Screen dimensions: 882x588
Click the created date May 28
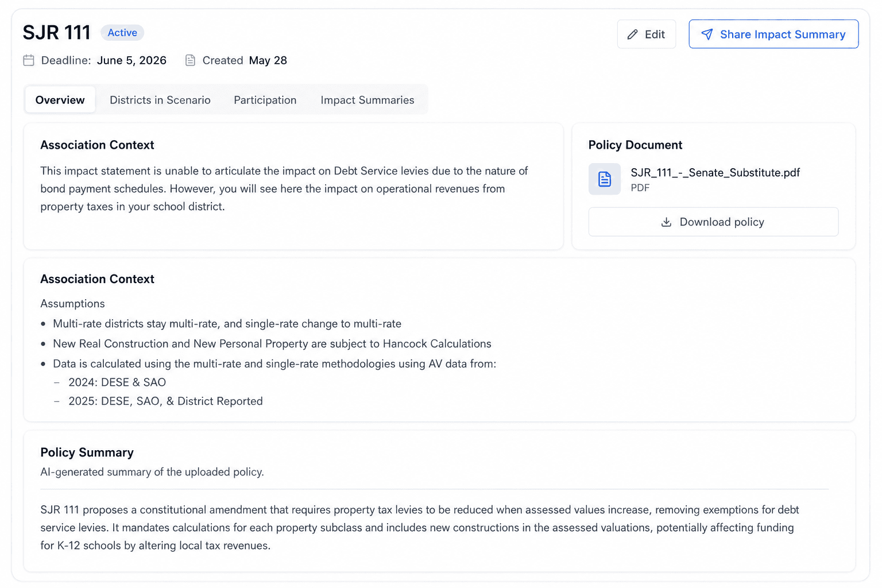coord(268,60)
